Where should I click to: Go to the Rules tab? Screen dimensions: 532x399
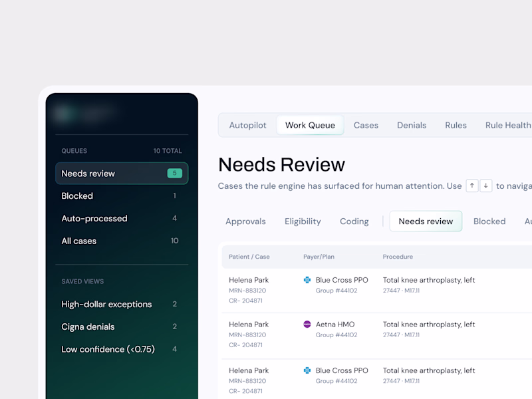pos(456,125)
